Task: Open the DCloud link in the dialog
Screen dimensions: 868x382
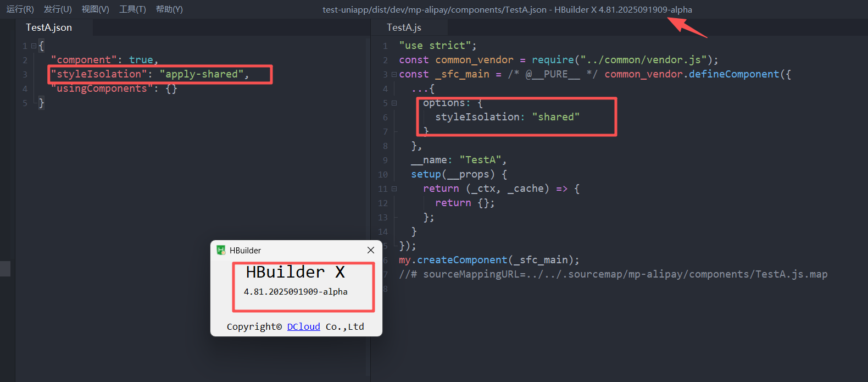Action: [303, 326]
